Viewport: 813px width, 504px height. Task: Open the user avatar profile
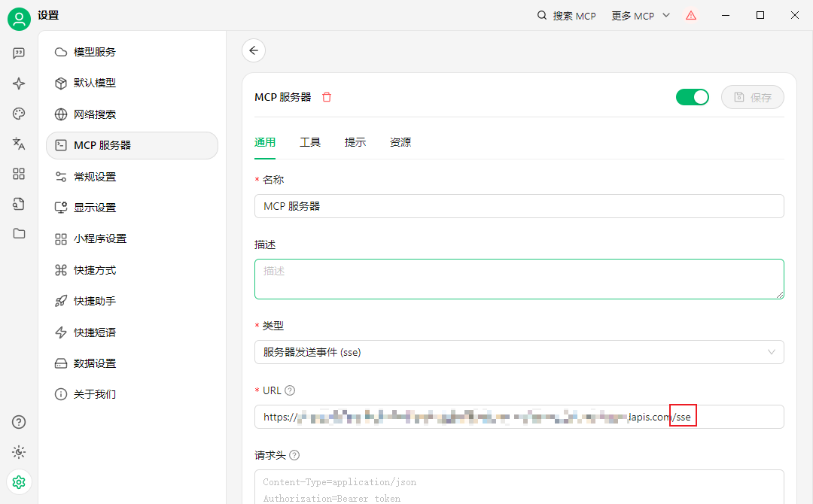(x=19, y=19)
